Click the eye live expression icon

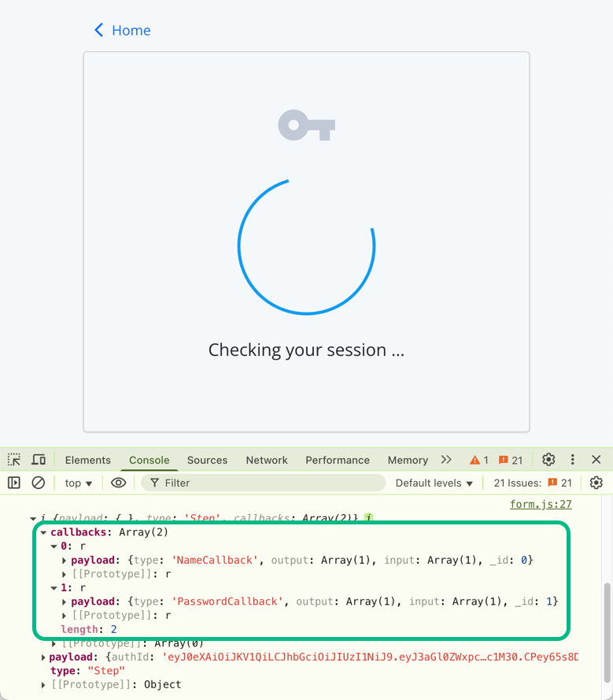[118, 483]
